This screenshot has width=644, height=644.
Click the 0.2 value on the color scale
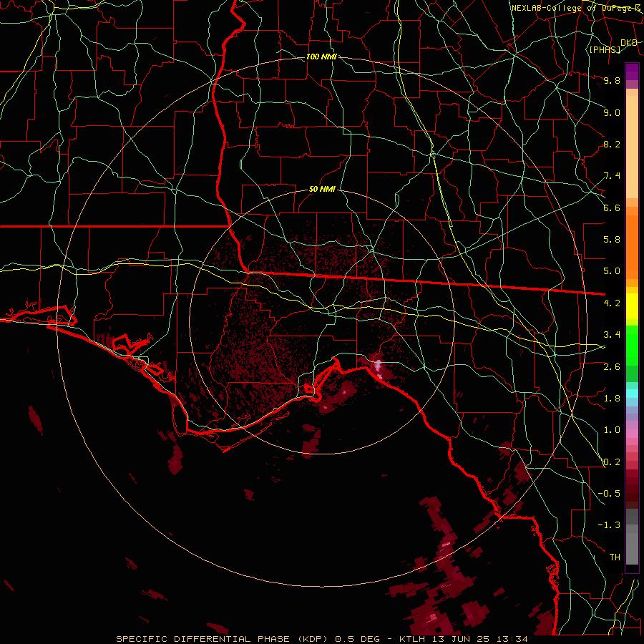tap(612, 462)
